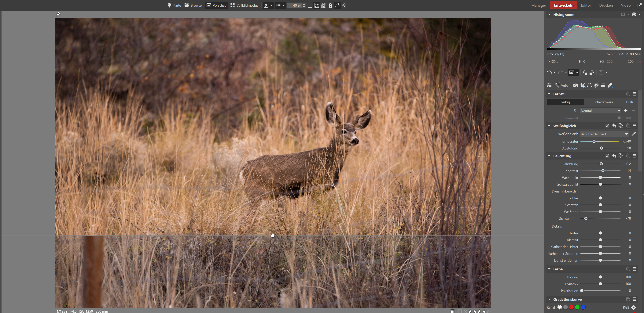Open the Weißabgleich Benutzerdefiniert dropdown

604,134
